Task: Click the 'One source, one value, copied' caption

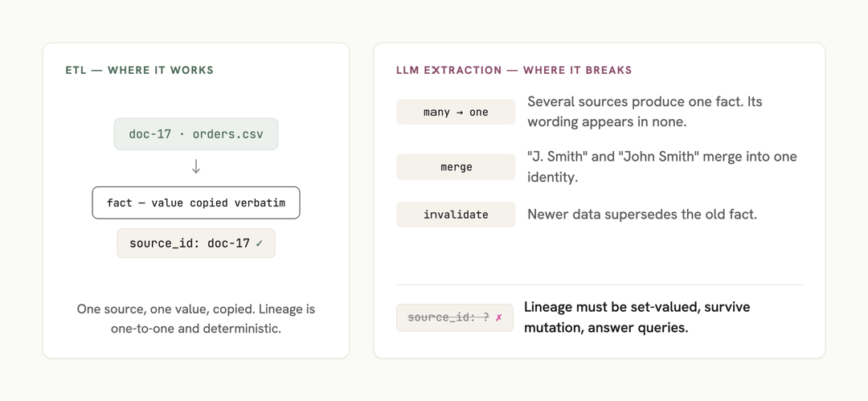Action: point(196,318)
